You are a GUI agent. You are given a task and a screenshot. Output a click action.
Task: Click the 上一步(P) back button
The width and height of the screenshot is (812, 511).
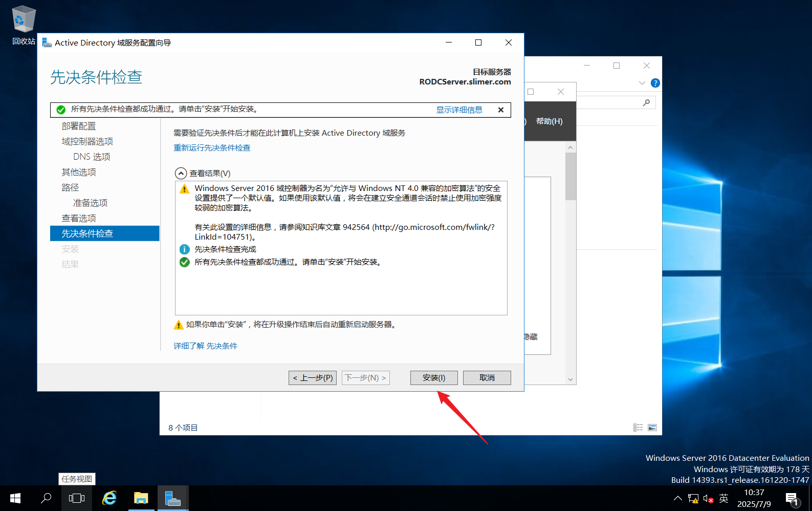(x=313, y=378)
